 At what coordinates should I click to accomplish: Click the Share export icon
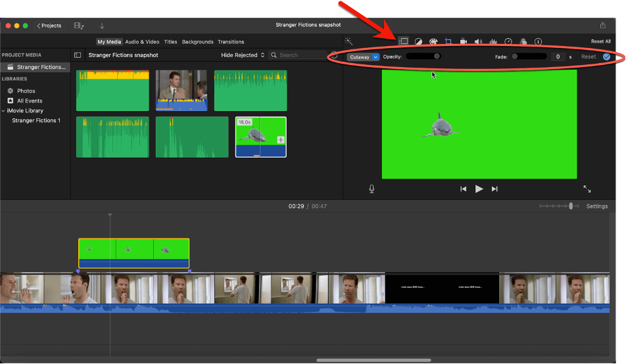(x=602, y=25)
